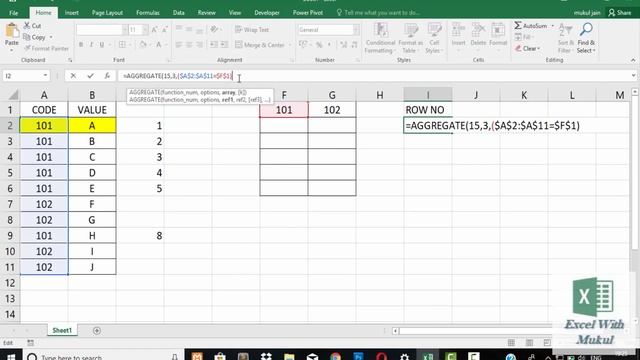This screenshot has width=640, height=360.
Task: Click the Excel icon in taskbar
Action: pos(428,356)
